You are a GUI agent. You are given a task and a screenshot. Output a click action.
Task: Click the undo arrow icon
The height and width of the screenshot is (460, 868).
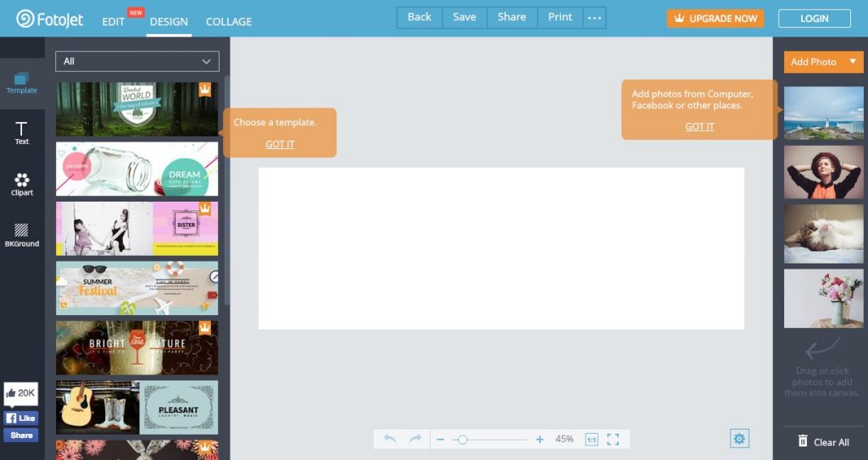point(390,439)
